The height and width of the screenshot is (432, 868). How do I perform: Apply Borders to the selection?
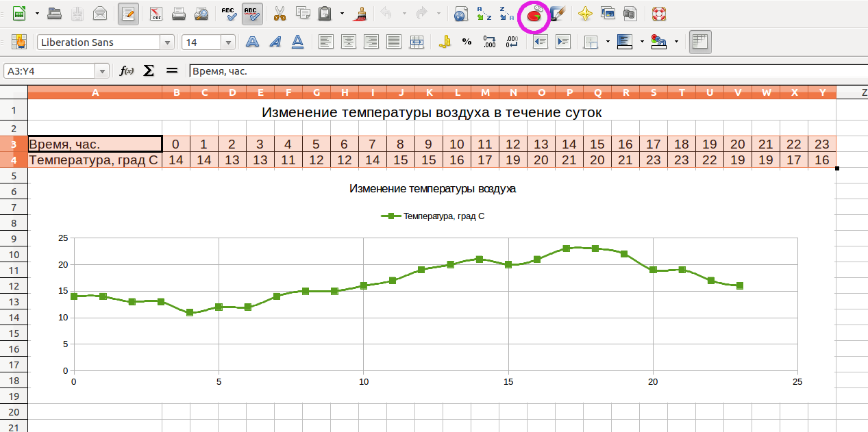pos(591,42)
